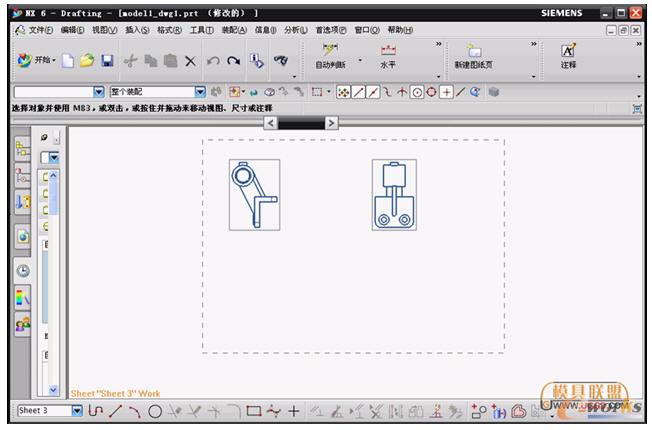652x430 pixels.
Task: Expand the 整个装配 selection scope dropdown
Action: click(199, 92)
